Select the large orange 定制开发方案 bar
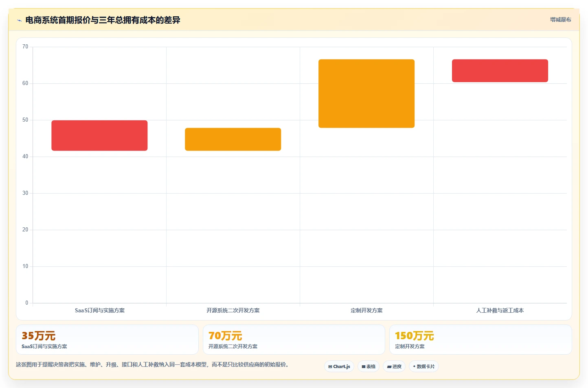This screenshot has width=588, height=388. (366, 94)
